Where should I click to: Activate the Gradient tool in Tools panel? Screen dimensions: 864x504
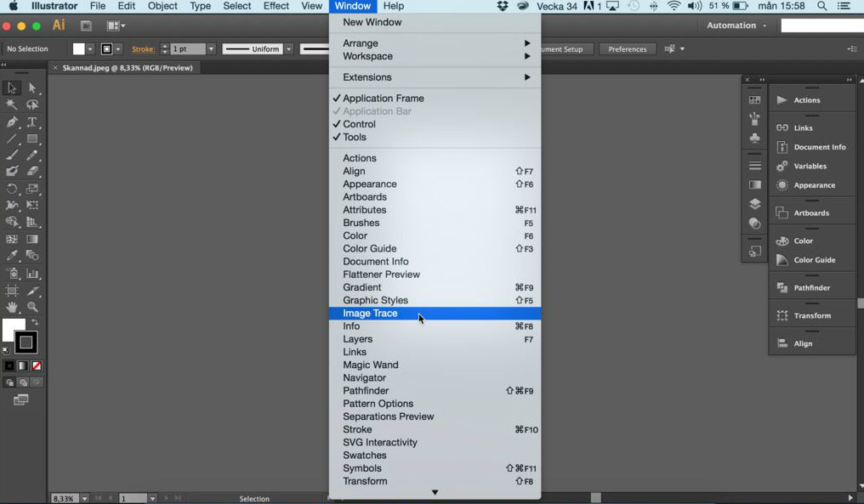click(32, 239)
